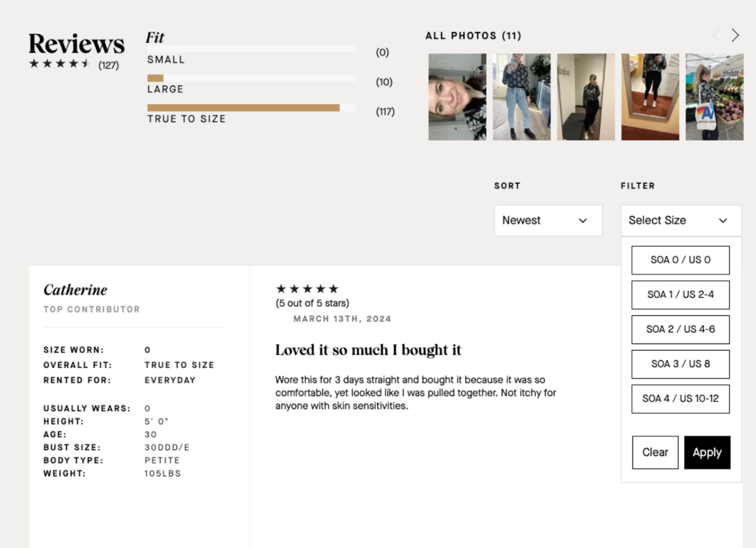Image resolution: width=756 pixels, height=548 pixels.
Task: Click the left arrow above the photo strip
Action: click(x=717, y=35)
